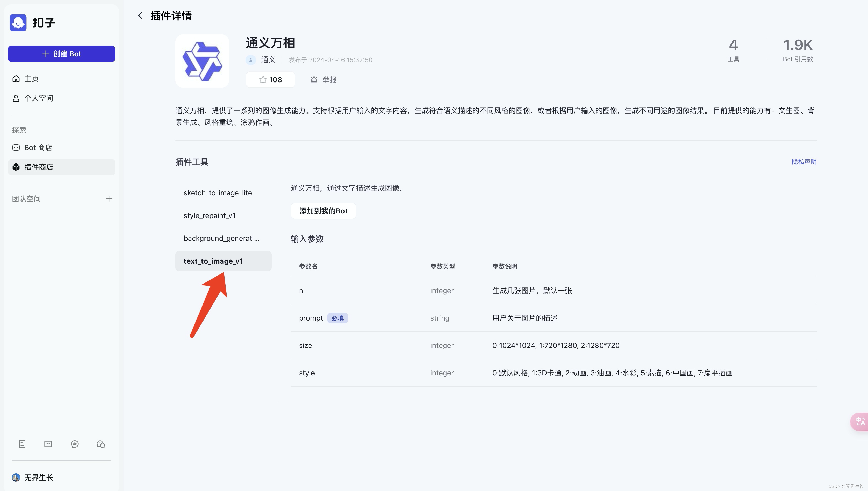The image size is (868, 491).
Task: Click the 无界生长 user avatar
Action: (16, 478)
